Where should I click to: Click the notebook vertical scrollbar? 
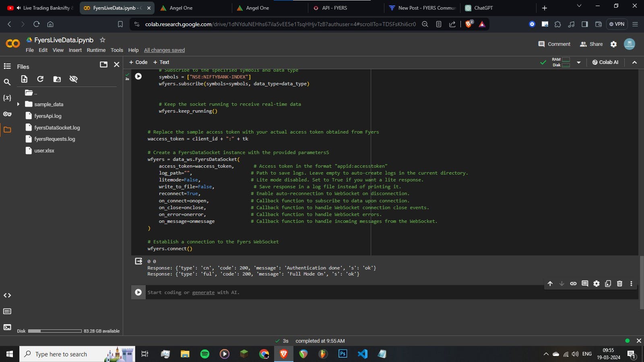[x=642, y=282]
